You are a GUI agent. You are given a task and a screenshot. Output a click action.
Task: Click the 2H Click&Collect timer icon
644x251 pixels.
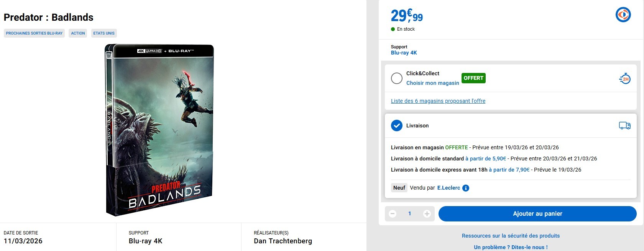(x=625, y=79)
